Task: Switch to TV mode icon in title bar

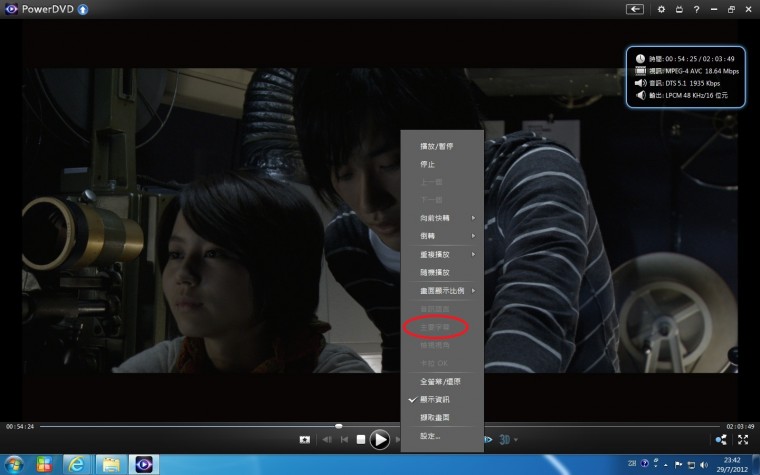Action: (x=679, y=9)
